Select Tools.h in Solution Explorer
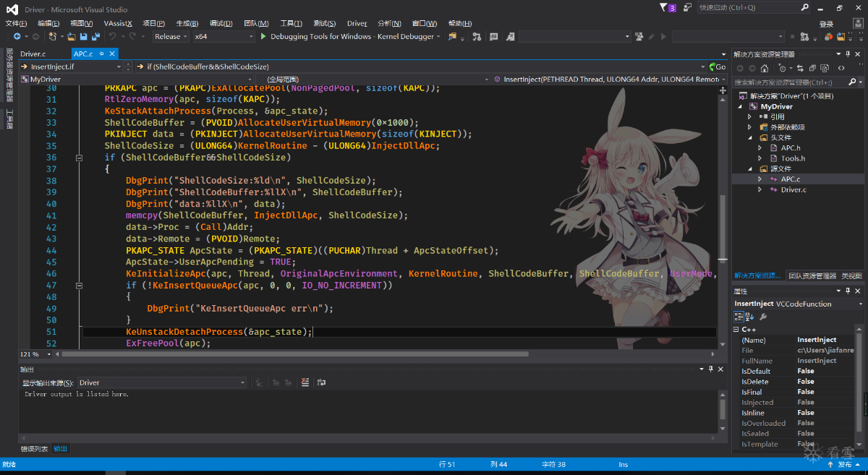 click(x=793, y=158)
